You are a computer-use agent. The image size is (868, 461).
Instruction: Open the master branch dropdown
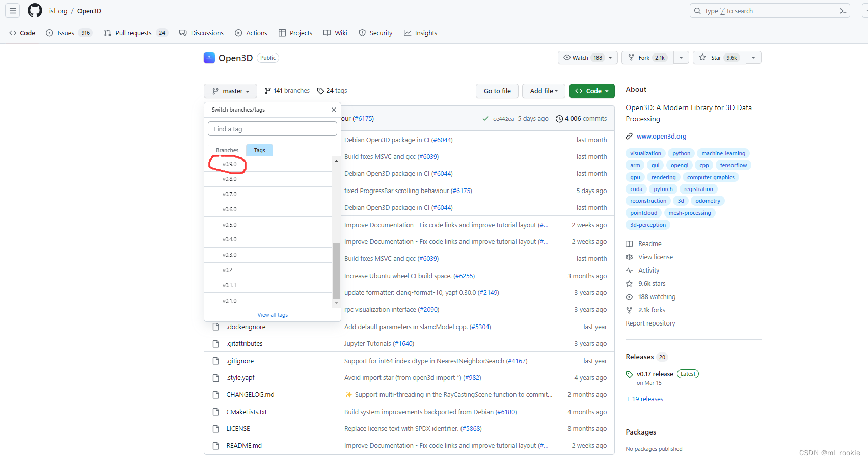tap(231, 91)
